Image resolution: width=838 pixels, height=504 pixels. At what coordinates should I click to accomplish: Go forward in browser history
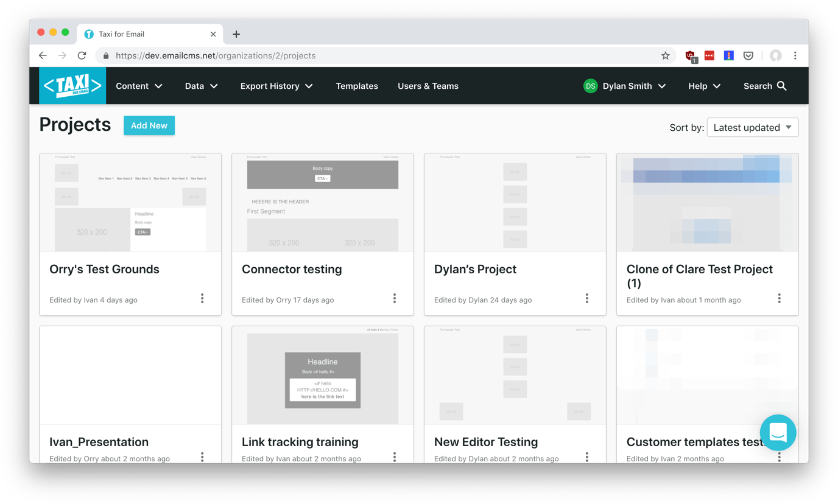[x=62, y=55]
